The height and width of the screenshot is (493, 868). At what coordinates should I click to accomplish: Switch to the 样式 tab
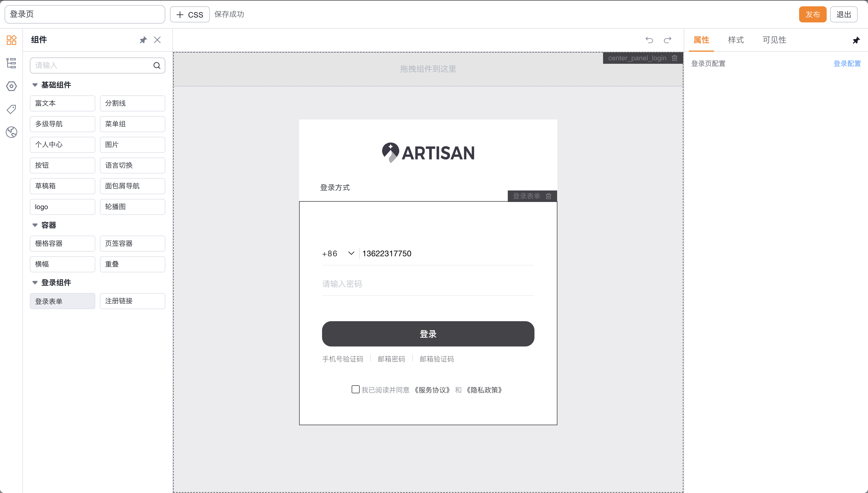[736, 40]
